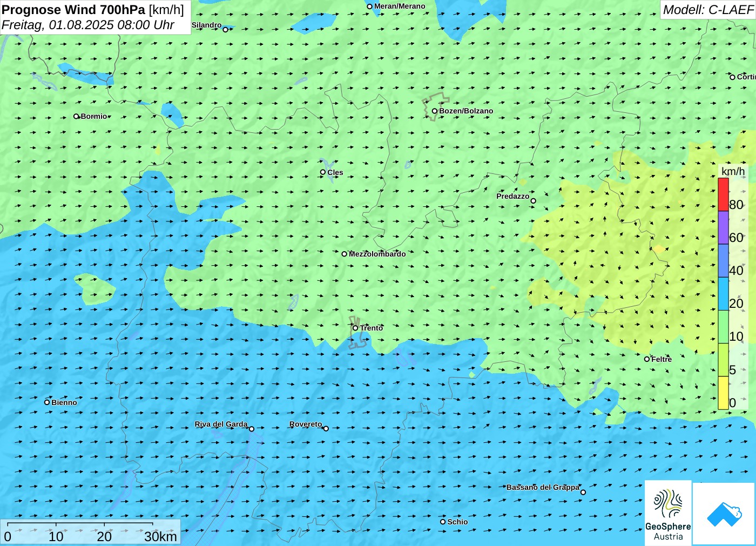Click the Bozen/Bolzano city marker
Viewport: 756px width, 546px height.
435,111
